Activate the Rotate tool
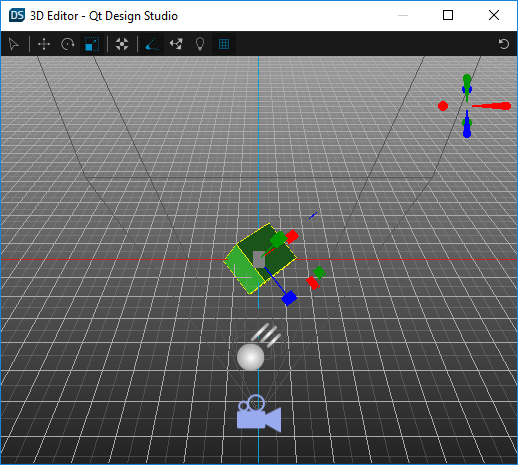The height and width of the screenshot is (465, 518). pyautogui.click(x=68, y=44)
